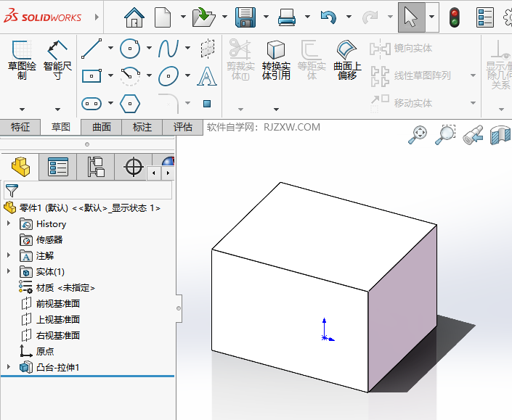Select the Point sketch tool

pos(207,104)
